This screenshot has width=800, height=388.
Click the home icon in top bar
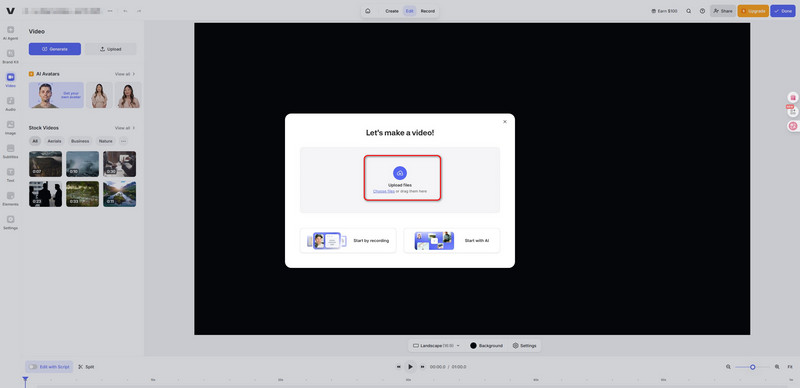[368, 11]
